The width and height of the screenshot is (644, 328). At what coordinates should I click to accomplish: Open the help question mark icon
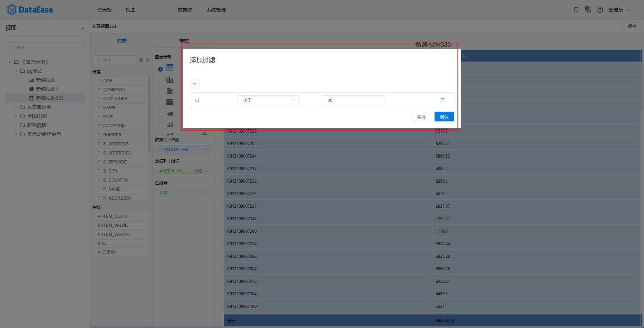(x=600, y=9)
